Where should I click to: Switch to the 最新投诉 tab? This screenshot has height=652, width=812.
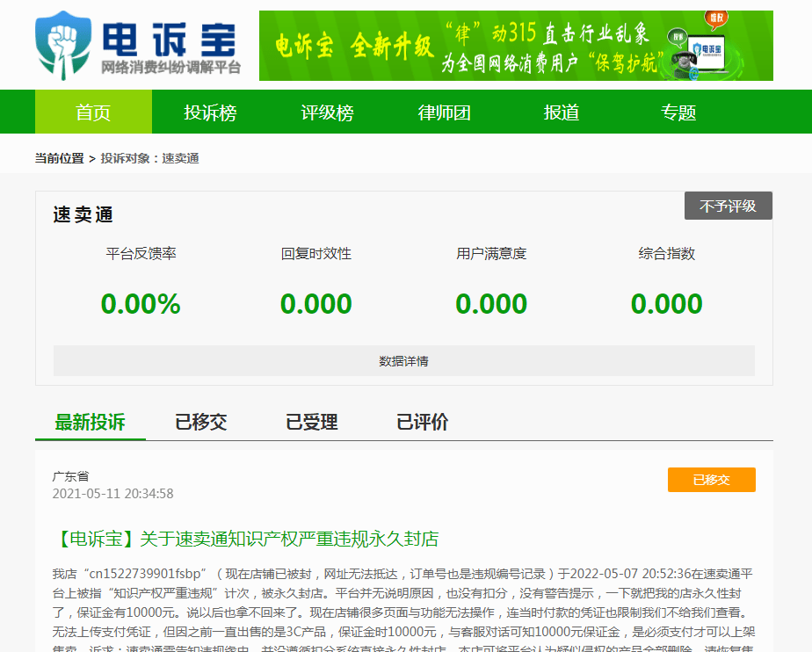[90, 422]
